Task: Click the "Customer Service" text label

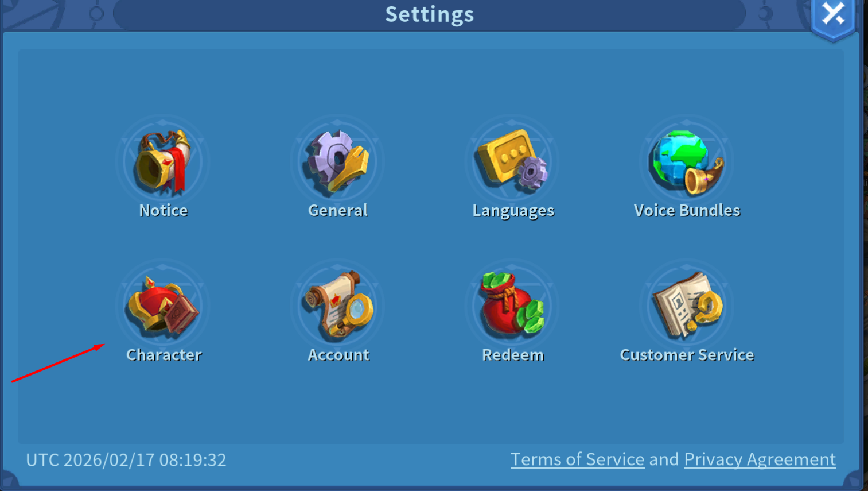Action: click(687, 355)
